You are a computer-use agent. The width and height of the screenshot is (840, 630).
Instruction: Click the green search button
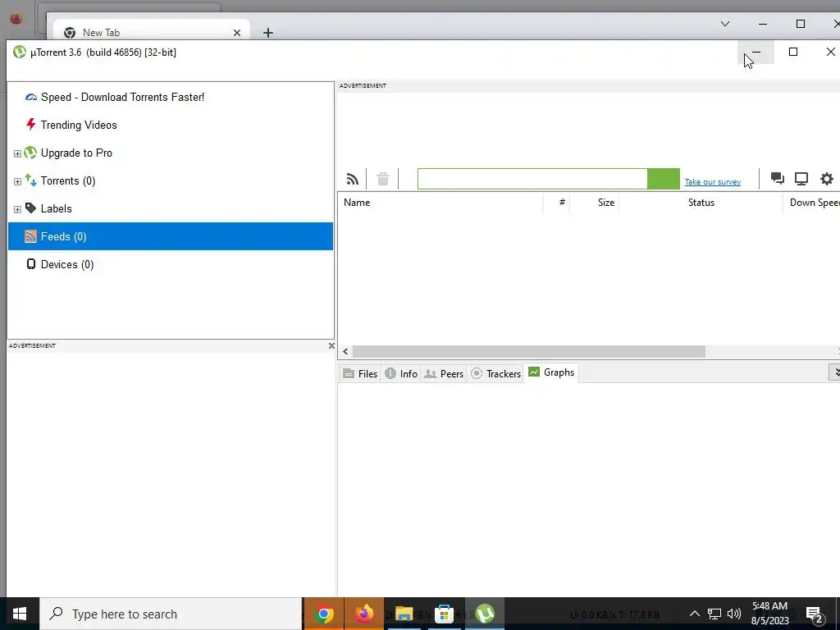click(x=663, y=179)
